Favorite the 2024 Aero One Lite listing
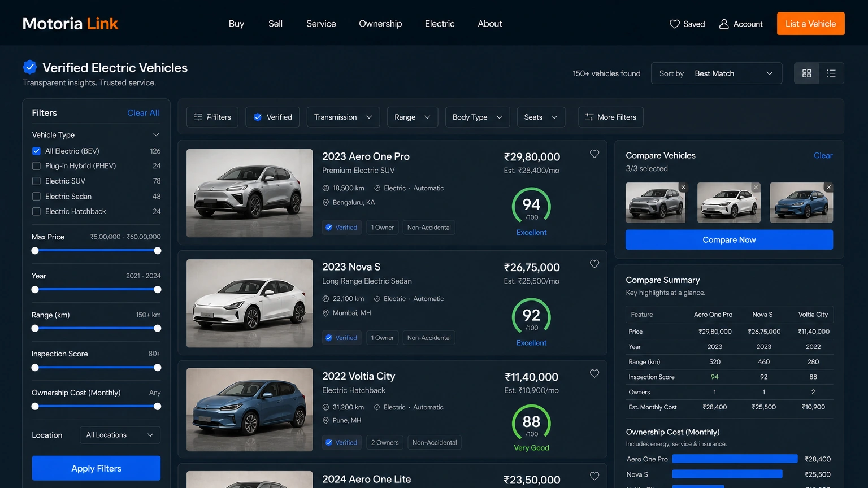The height and width of the screenshot is (488, 868). coord(594,476)
